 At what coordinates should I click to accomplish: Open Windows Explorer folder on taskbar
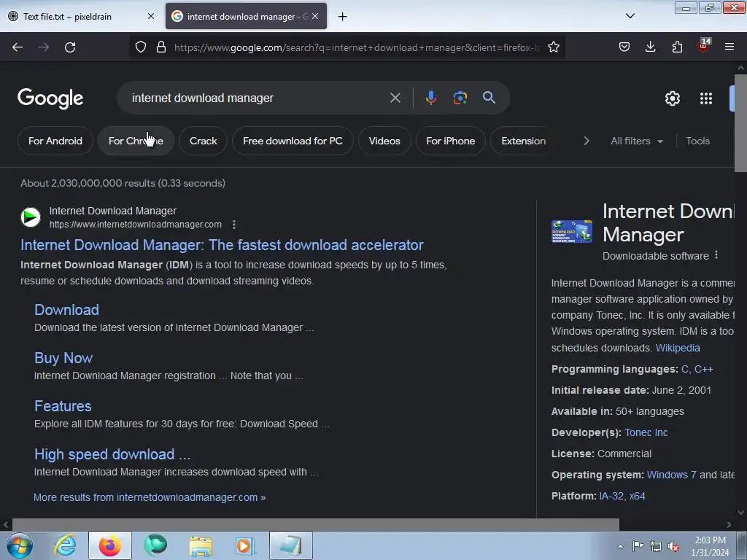201,545
